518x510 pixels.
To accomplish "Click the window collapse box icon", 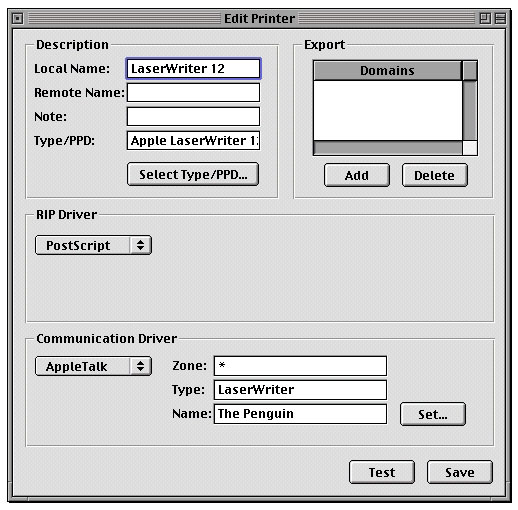I will point(500,18).
